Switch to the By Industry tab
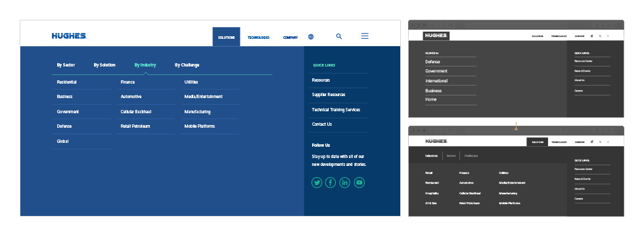The height and width of the screenshot is (237, 644). [x=145, y=65]
